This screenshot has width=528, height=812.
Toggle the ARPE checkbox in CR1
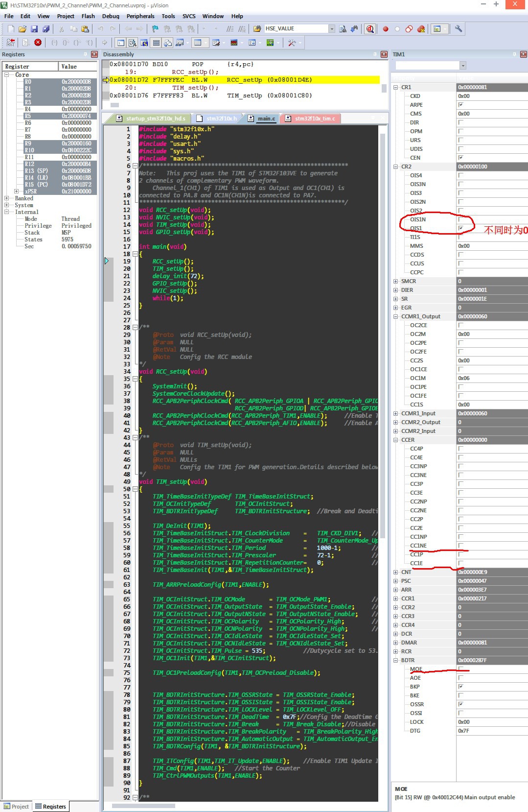(x=460, y=105)
